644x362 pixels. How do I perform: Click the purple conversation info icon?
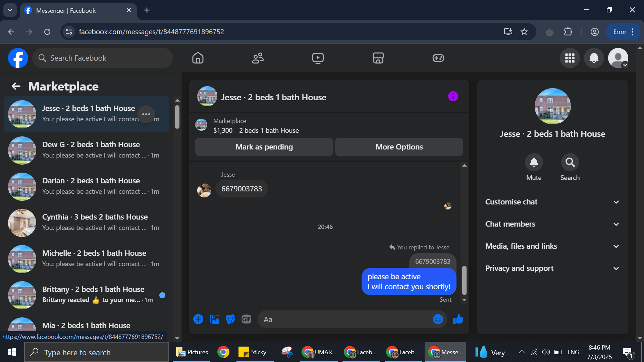pos(453,97)
